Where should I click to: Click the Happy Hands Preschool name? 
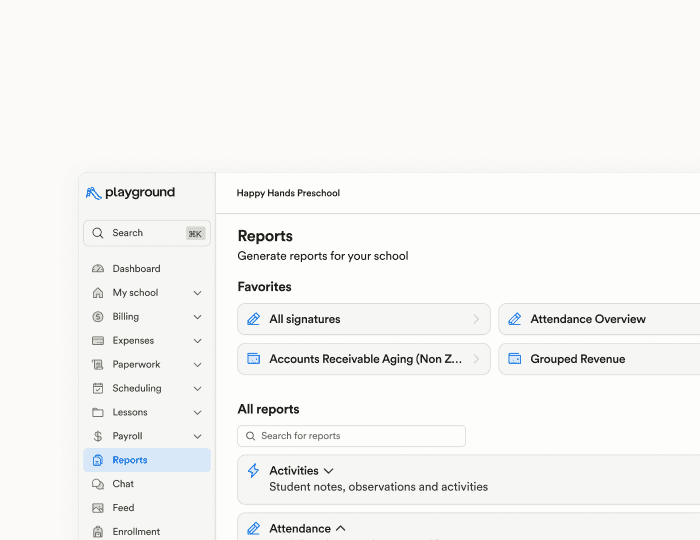click(288, 193)
